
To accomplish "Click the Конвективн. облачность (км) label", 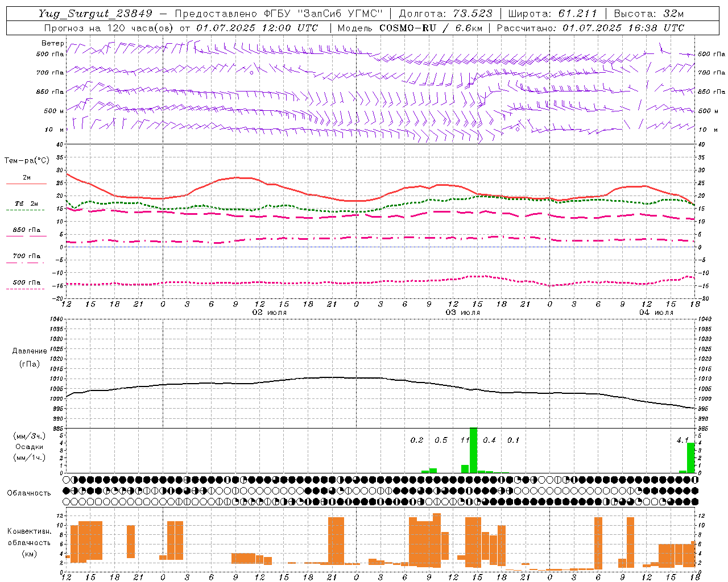I will 29,542.
